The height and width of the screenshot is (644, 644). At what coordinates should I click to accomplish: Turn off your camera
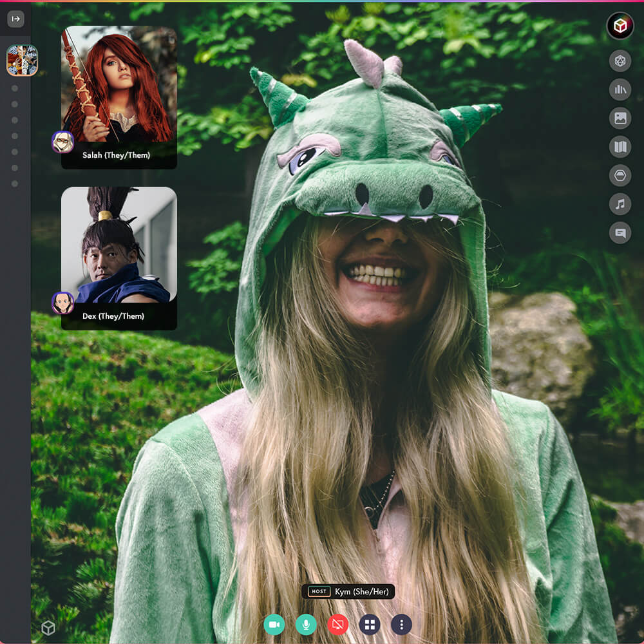(x=273, y=624)
